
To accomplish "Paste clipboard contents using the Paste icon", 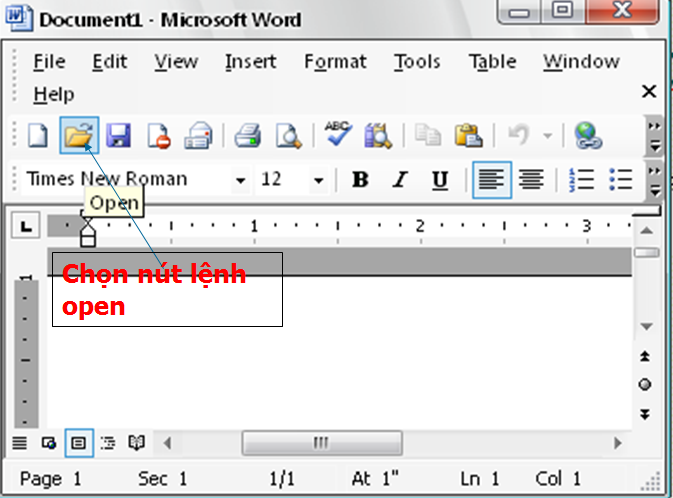I will pos(468,135).
